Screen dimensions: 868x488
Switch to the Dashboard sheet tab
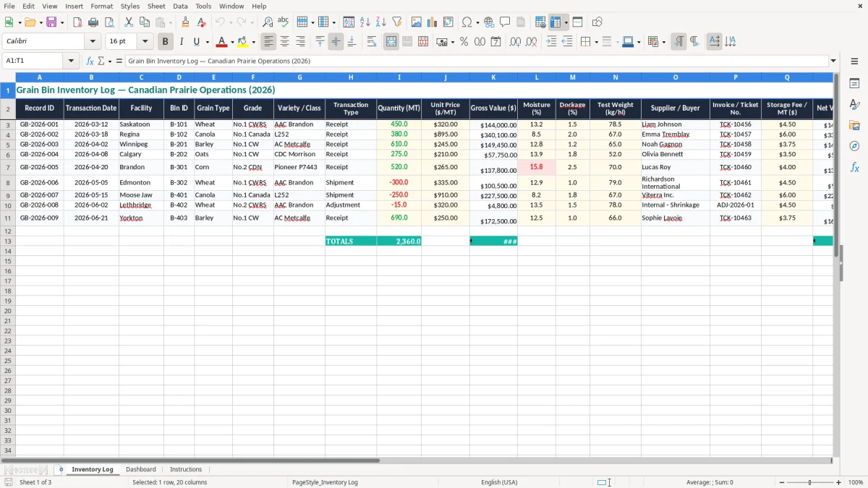click(x=141, y=469)
